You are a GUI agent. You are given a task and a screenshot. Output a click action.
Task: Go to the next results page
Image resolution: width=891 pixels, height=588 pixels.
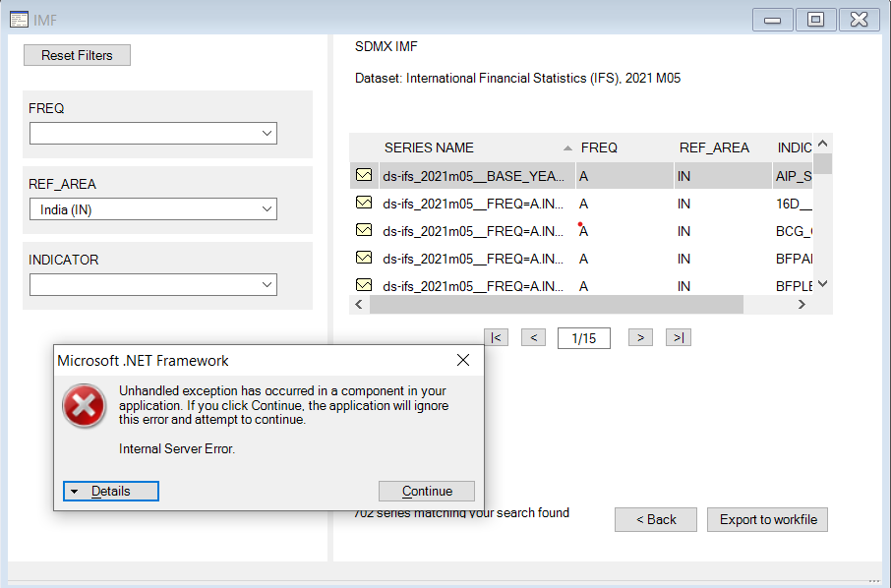tap(640, 337)
